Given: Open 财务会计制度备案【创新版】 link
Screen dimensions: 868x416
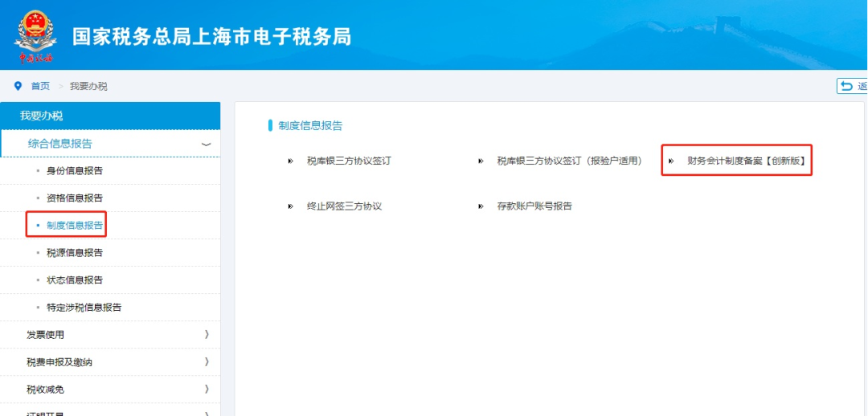Looking at the screenshot, I should pyautogui.click(x=746, y=161).
